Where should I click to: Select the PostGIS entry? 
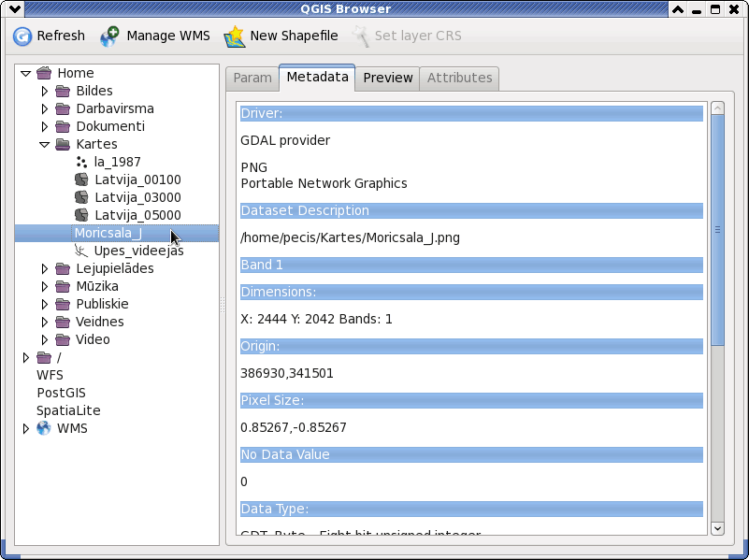[x=61, y=393]
